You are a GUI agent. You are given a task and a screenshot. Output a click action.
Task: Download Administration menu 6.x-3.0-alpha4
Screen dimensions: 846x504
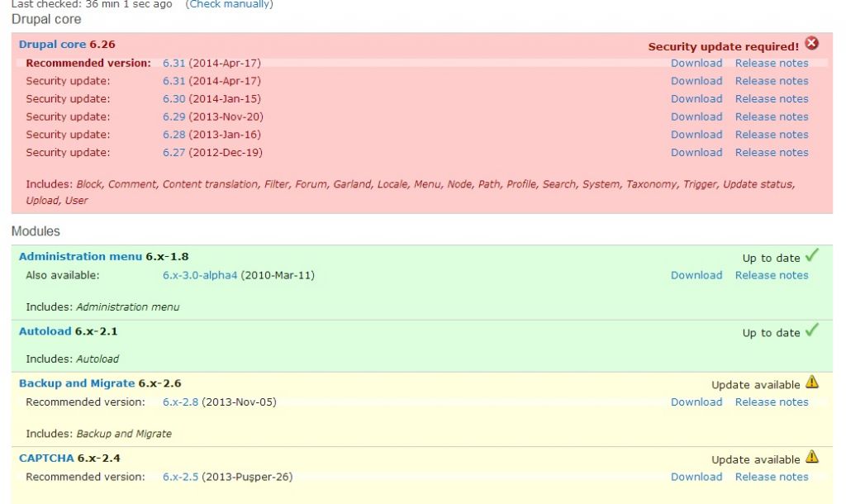tap(696, 275)
